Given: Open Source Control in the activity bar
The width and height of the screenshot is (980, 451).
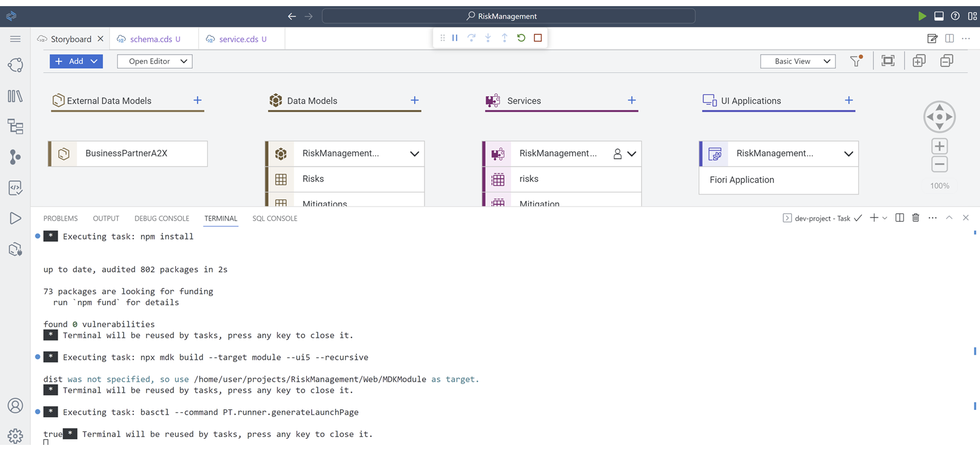Looking at the screenshot, I should point(15,157).
